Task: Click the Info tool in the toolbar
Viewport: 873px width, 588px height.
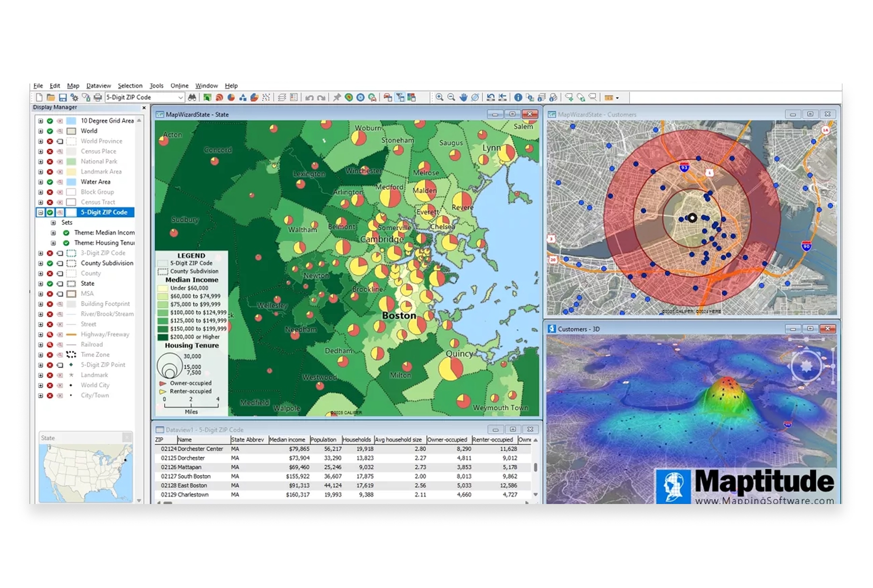Action: point(518,97)
